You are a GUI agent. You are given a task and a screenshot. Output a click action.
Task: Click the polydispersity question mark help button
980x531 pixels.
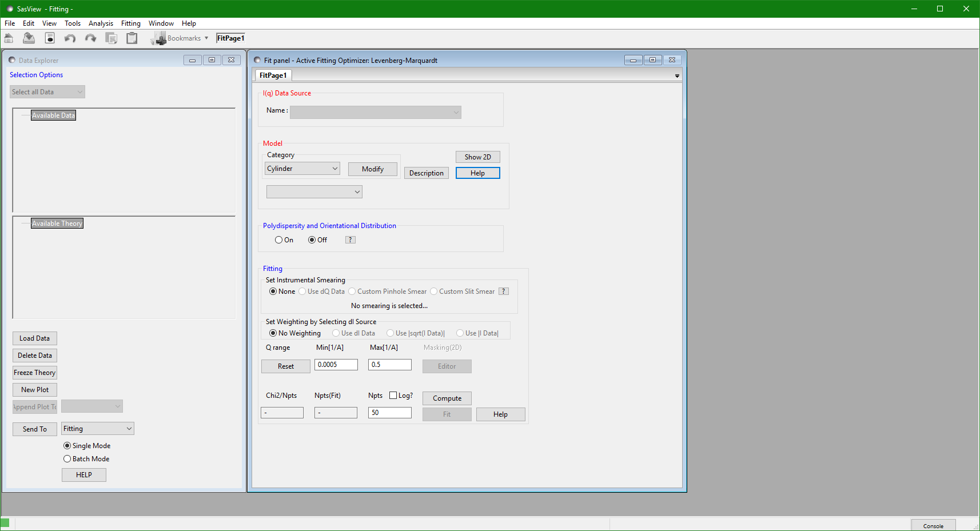(x=350, y=240)
